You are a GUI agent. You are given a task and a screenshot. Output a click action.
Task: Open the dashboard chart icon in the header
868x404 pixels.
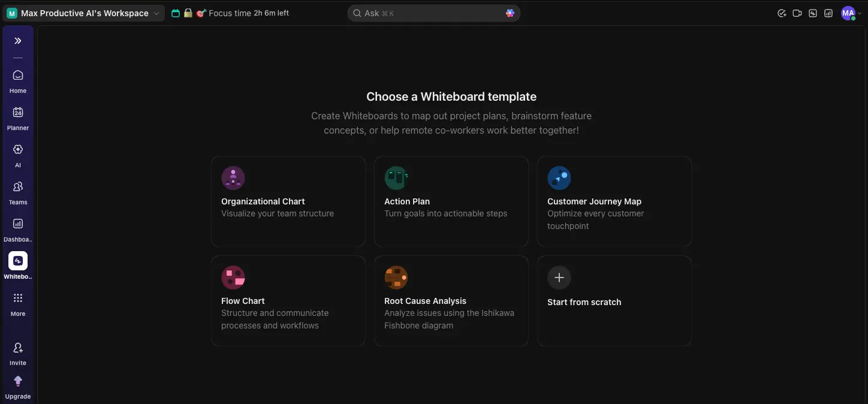828,13
